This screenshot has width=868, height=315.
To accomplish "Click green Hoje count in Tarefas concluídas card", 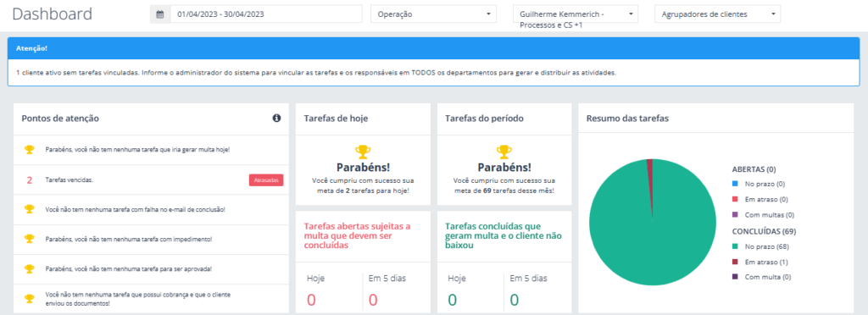I will 453,300.
